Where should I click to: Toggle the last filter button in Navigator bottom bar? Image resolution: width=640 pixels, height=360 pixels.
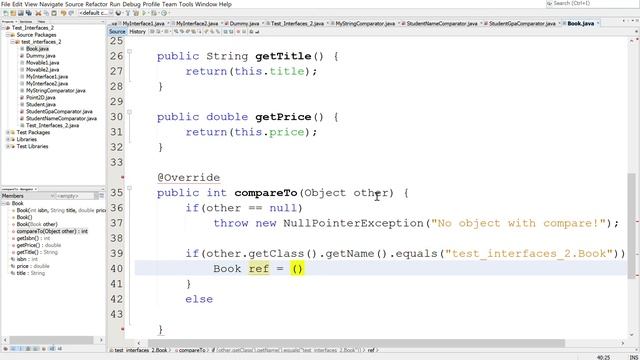60,349
